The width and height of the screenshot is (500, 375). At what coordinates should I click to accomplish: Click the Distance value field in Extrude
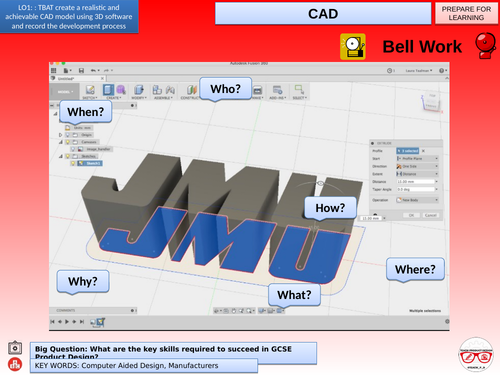(416, 182)
